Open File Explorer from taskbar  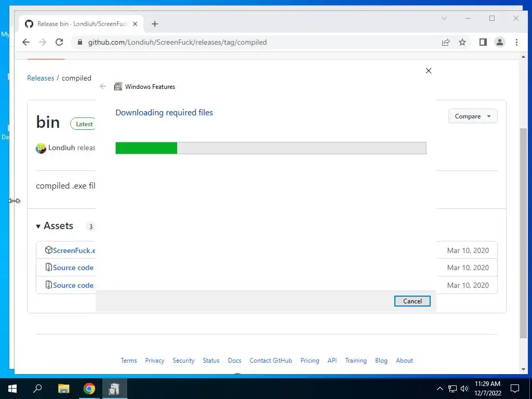tap(63, 389)
